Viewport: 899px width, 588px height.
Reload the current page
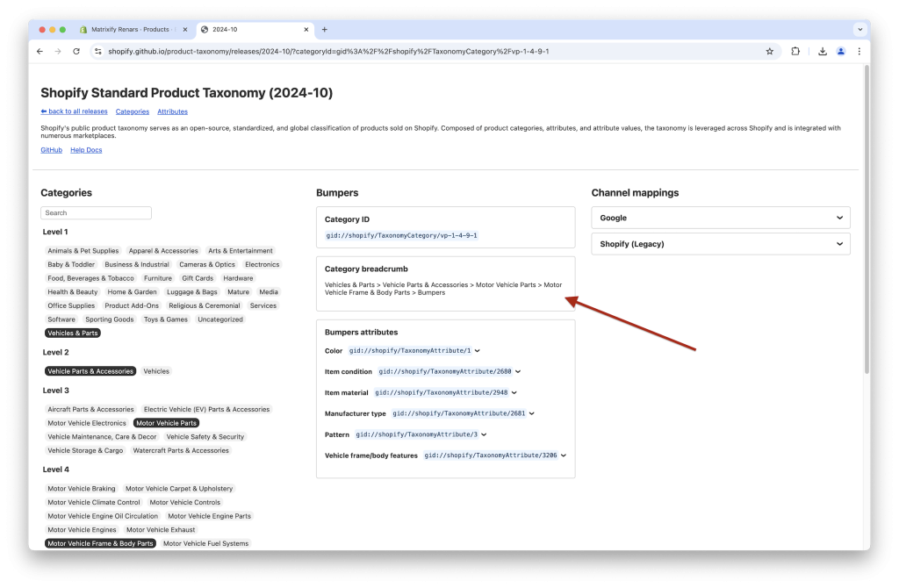point(76,51)
